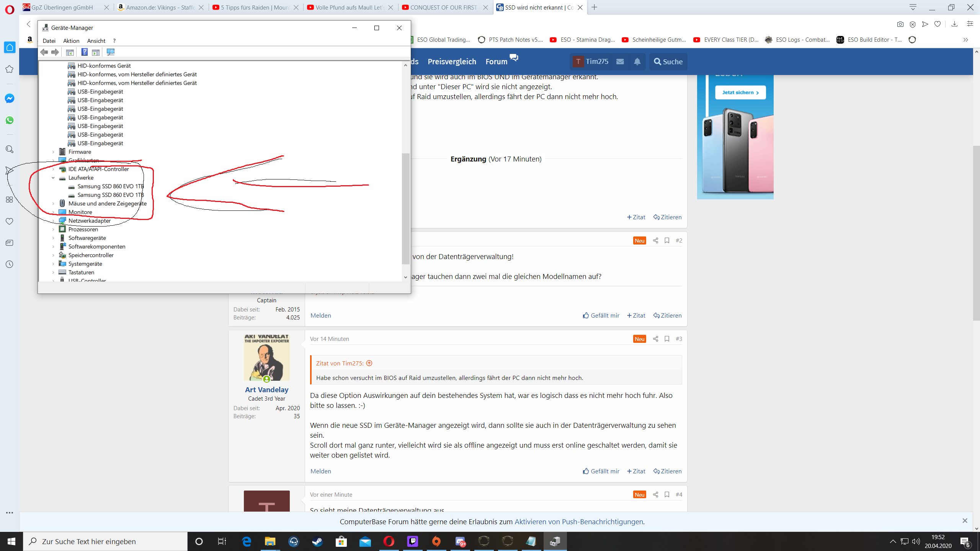
Task: Open the forum inbox envelope icon
Action: (x=620, y=62)
